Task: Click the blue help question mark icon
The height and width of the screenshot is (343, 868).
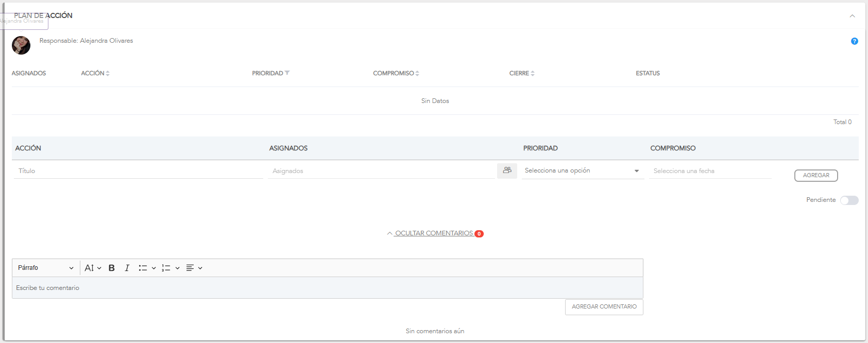Action: [x=854, y=41]
